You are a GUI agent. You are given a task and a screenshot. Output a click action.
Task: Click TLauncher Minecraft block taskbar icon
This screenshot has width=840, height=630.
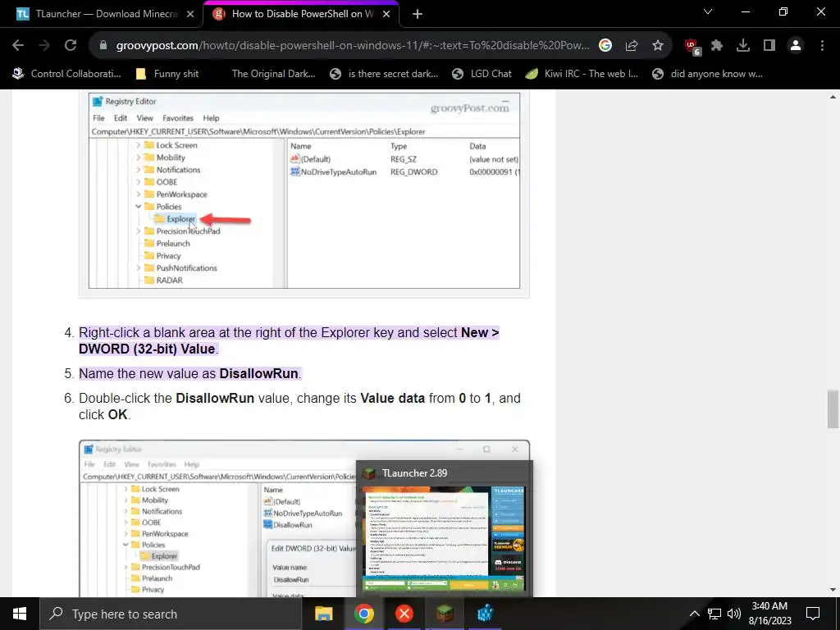tap(445, 614)
